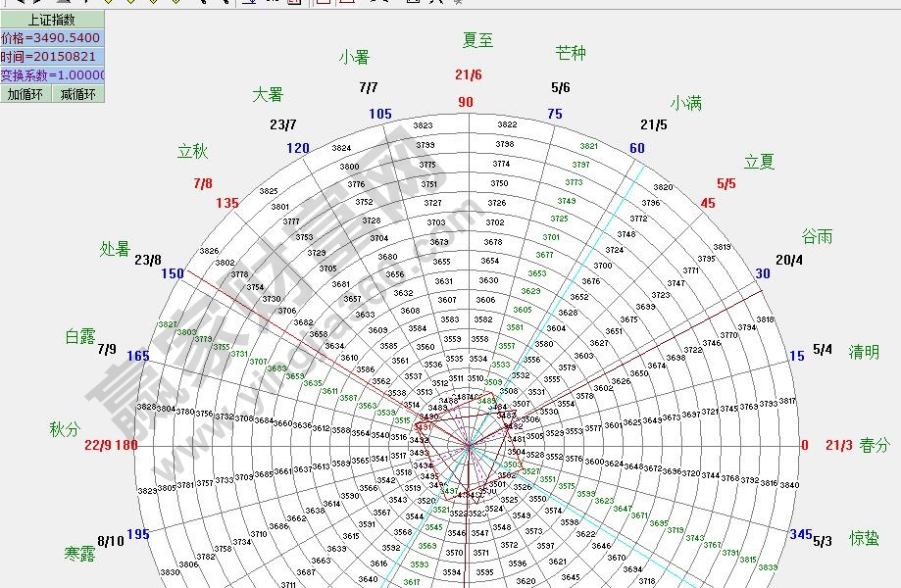The image size is (901, 588).
Task: Select the red 7/8 date label
Action: 203,183
